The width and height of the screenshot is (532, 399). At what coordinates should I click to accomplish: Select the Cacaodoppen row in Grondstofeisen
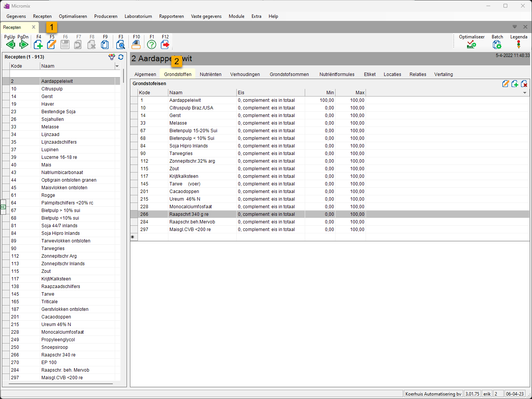330,192
